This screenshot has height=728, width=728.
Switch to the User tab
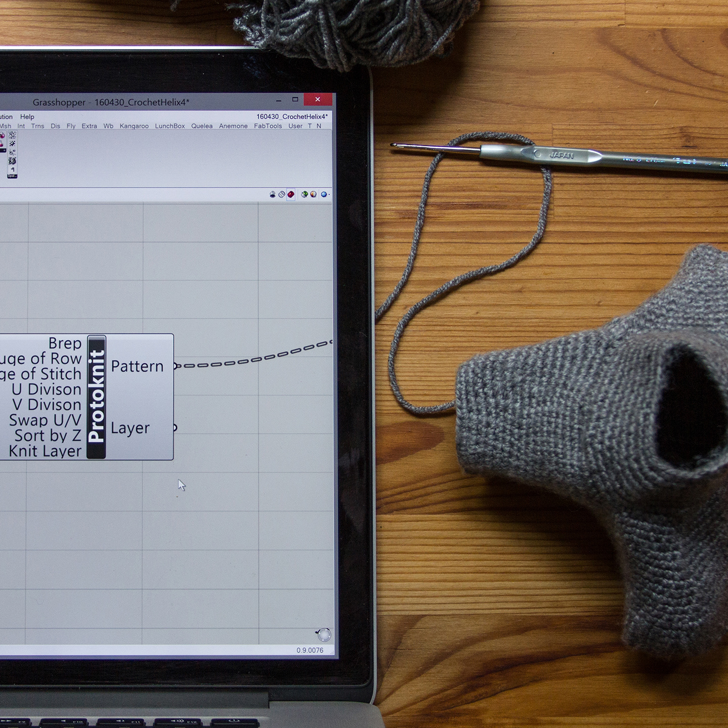tap(295, 126)
